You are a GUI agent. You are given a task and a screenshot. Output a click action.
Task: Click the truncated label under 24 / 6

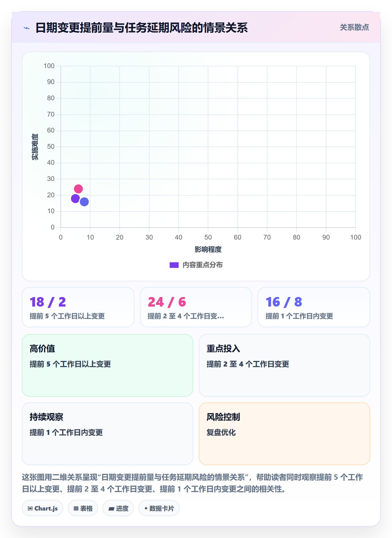click(x=186, y=316)
